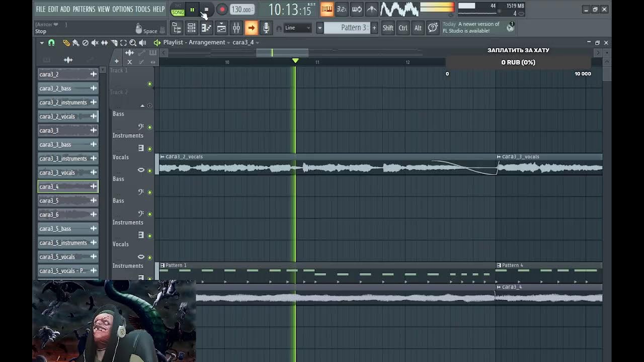The image size is (644, 362).
Task: Select cara3_5_instruments in the clip picker
Action: click(x=68, y=243)
